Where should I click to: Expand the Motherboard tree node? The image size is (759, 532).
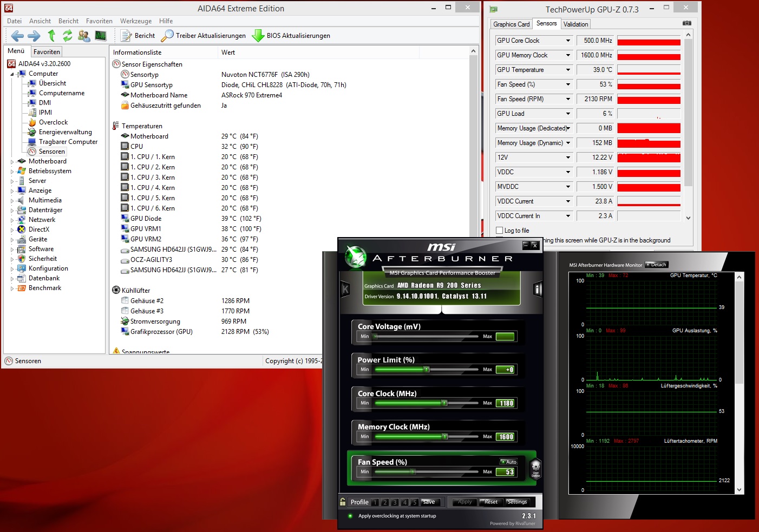[12, 161]
